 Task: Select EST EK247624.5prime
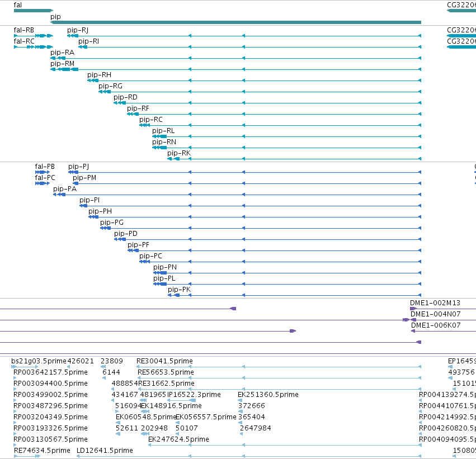(178, 440)
